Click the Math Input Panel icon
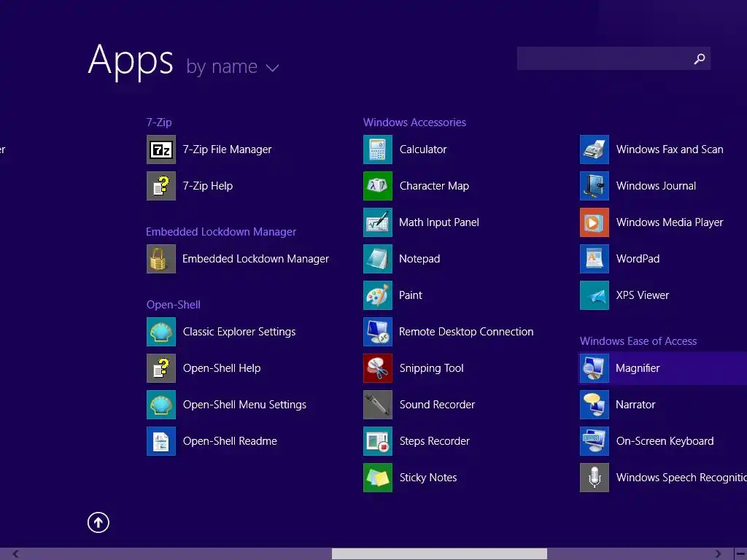Image resolution: width=747 pixels, height=560 pixels. click(378, 222)
